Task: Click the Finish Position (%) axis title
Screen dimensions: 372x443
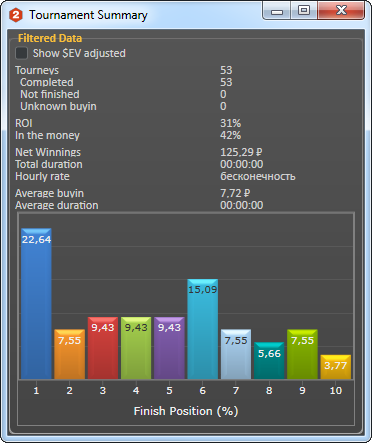Action: (x=186, y=411)
